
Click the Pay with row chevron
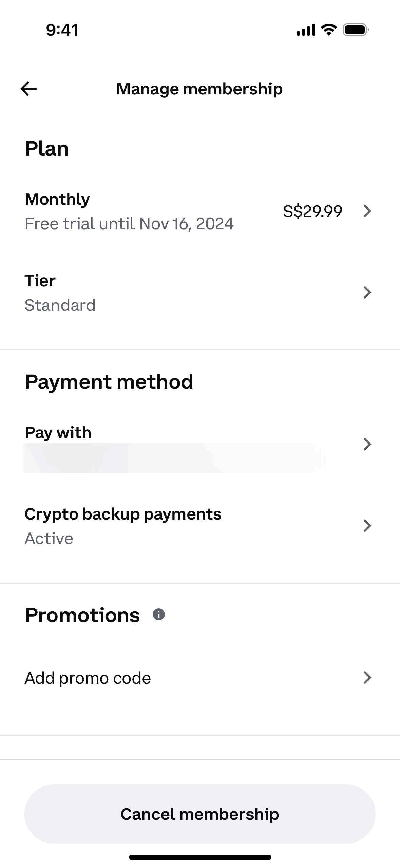point(367,444)
